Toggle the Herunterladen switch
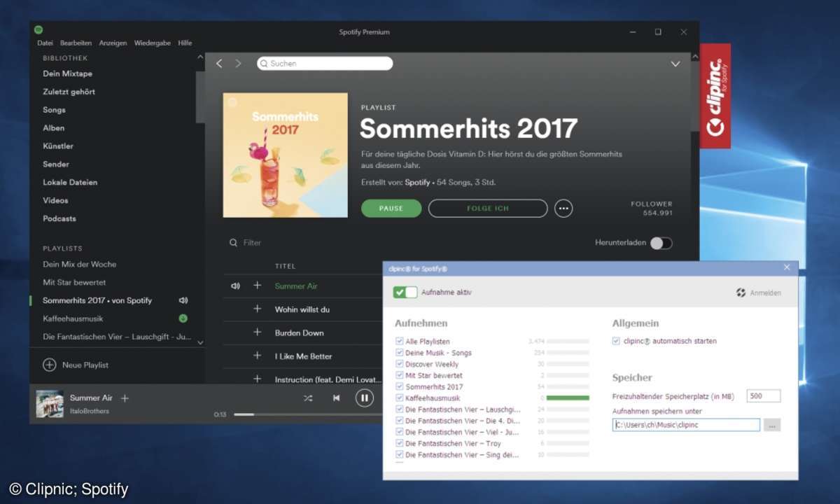 pyautogui.click(x=661, y=243)
